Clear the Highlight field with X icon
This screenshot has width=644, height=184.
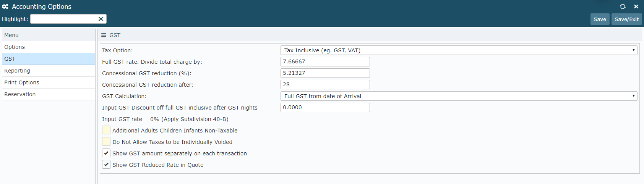[101, 19]
